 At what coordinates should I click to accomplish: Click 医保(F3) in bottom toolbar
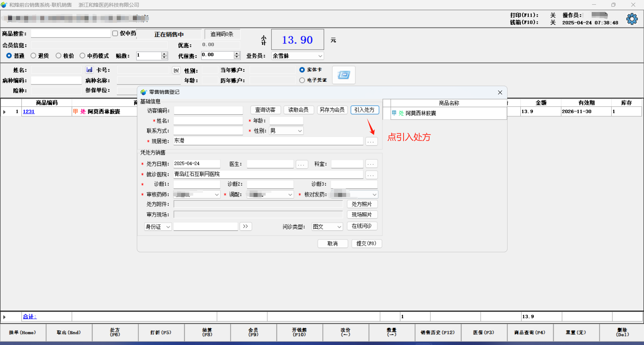pos(484,333)
